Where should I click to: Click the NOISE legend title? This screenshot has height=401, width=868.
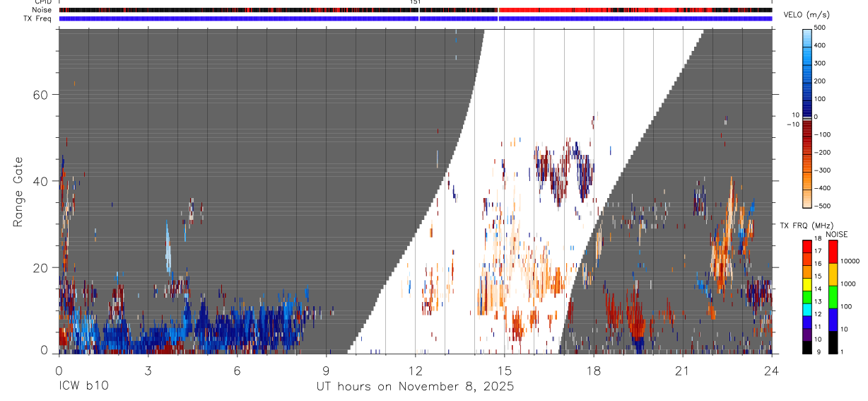pos(837,234)
